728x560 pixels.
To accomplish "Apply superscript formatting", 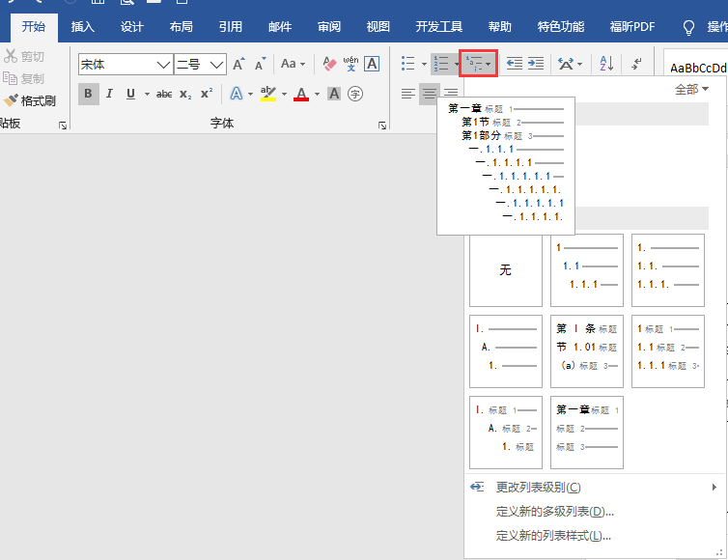I will [x=206, y=94].
